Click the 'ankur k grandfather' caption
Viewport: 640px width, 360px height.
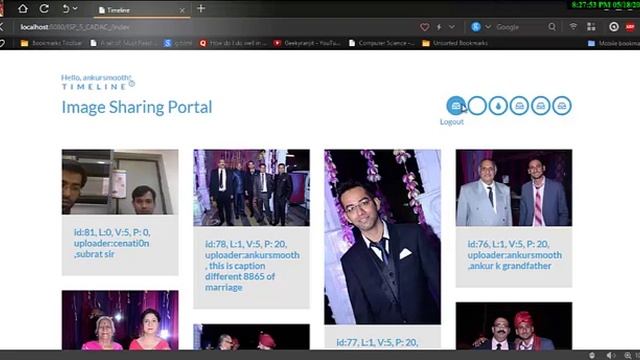pos(510,266)
